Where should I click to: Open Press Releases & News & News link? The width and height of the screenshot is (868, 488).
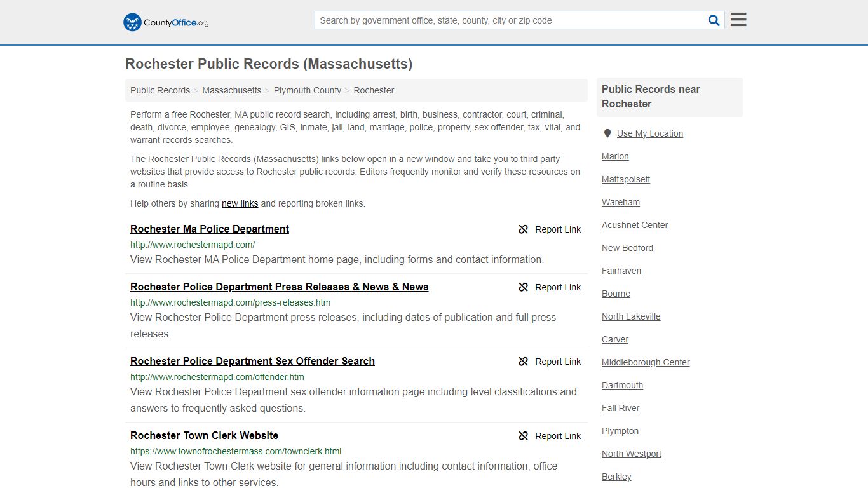point(280,287)
